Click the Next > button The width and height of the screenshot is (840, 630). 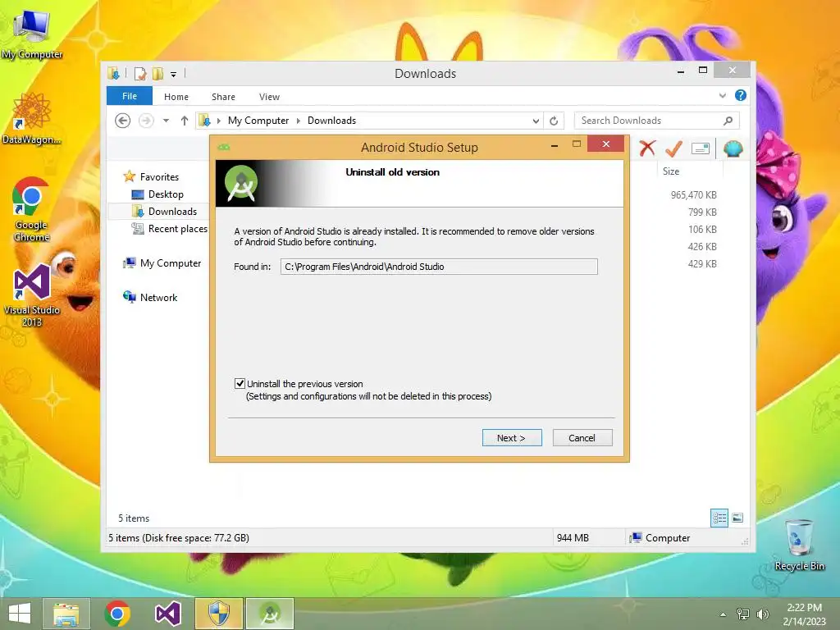tap(512, 438)
